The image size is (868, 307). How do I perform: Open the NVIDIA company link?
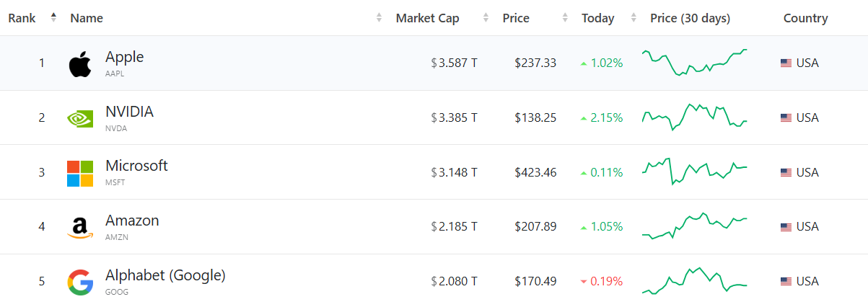point(129,112)
